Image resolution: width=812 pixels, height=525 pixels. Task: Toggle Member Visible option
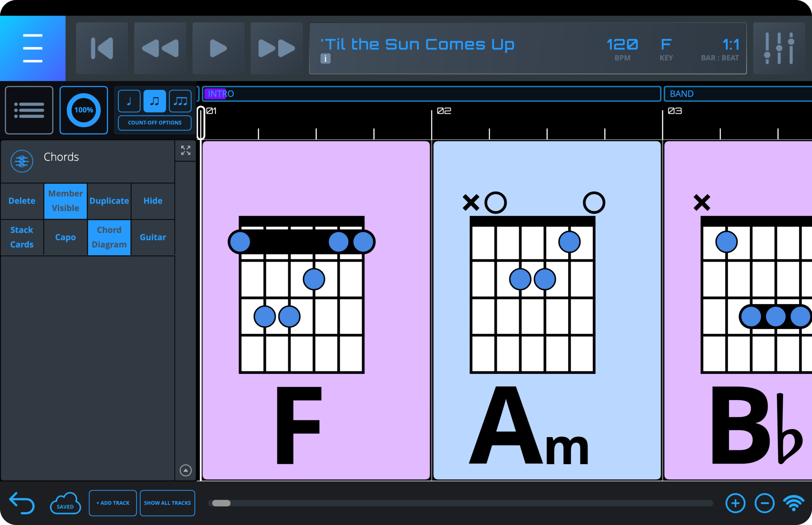pos(65,201)
